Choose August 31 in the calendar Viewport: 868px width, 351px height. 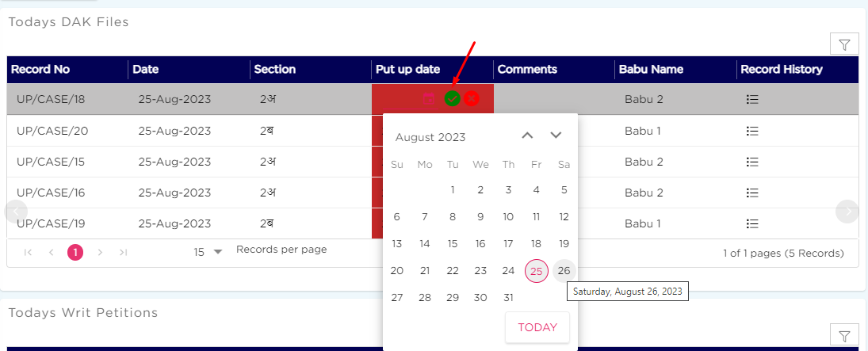pos(508,297)
